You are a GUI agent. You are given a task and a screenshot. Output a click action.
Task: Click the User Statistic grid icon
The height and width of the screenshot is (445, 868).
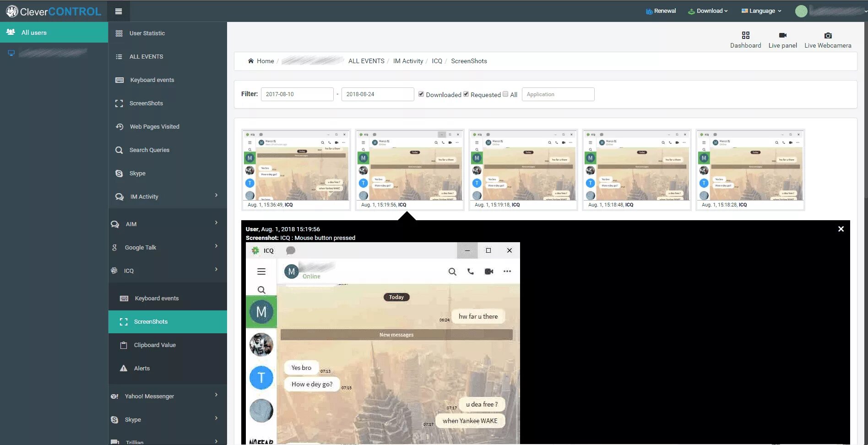tap(119, 33)
